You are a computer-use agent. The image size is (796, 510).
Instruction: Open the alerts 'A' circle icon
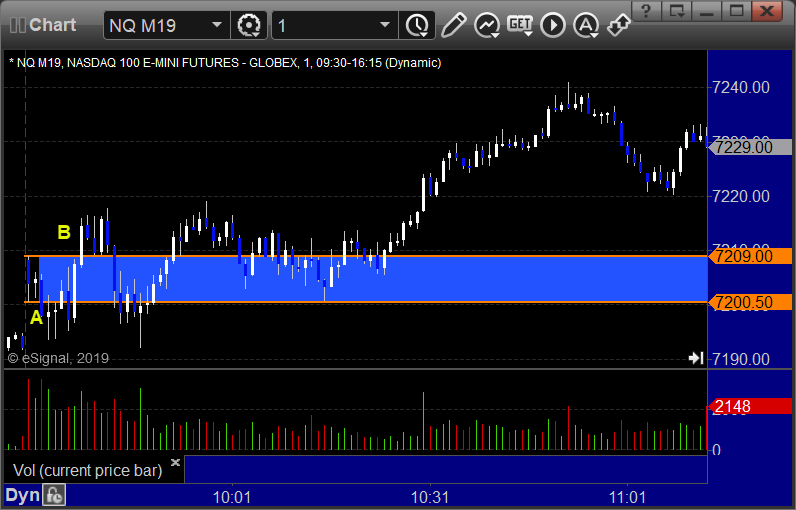[x=586, y=25]
